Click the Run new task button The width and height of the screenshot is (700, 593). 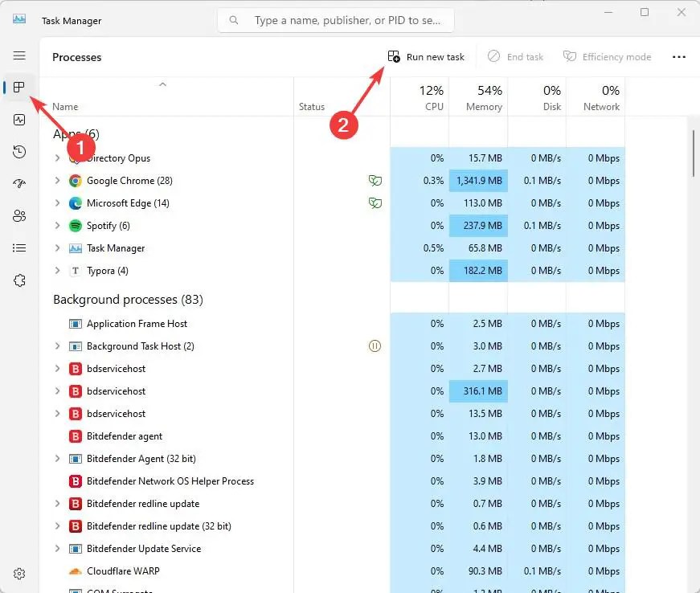coord(427,56)
